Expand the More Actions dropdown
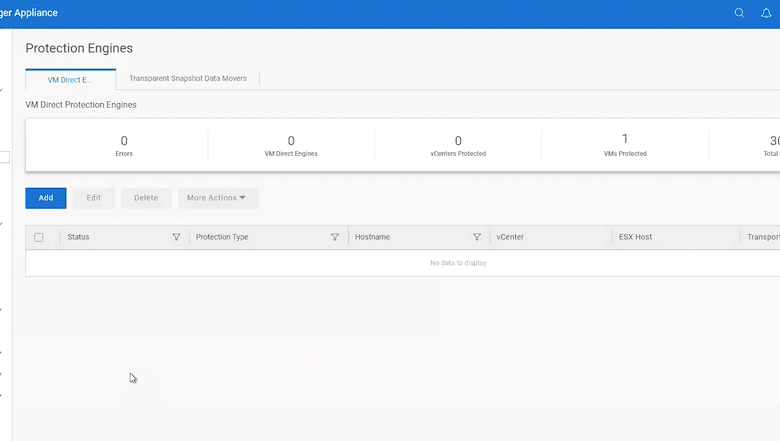The height and width of the screenshot is (441, 780). point(218,198)
